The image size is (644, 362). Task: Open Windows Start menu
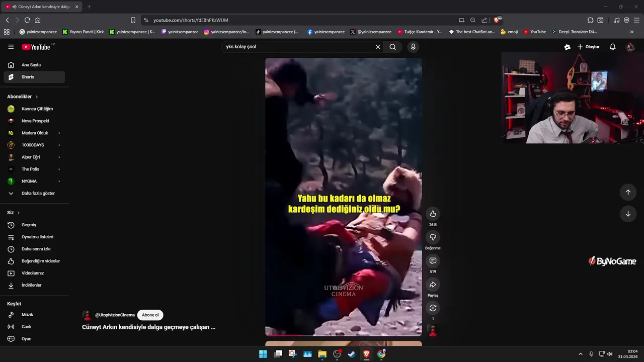pos(263,354)
